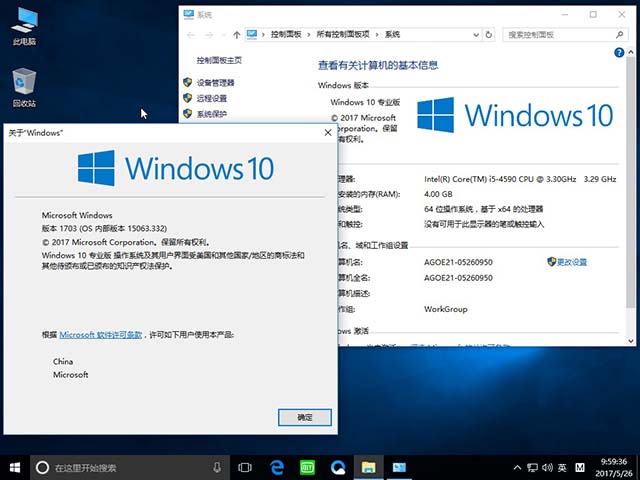
Task: Click the 系统 breadcrumb in the address bar
Action: tap(392, 35)
